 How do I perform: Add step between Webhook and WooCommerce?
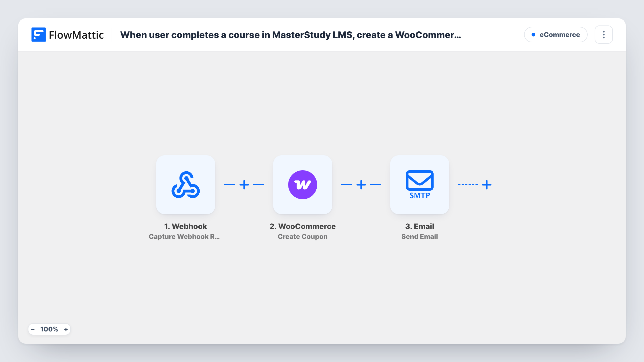click(x=244, y=185)
